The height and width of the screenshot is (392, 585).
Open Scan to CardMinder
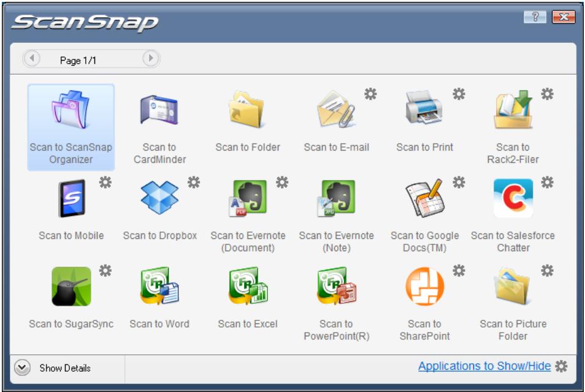click(159, 110)
